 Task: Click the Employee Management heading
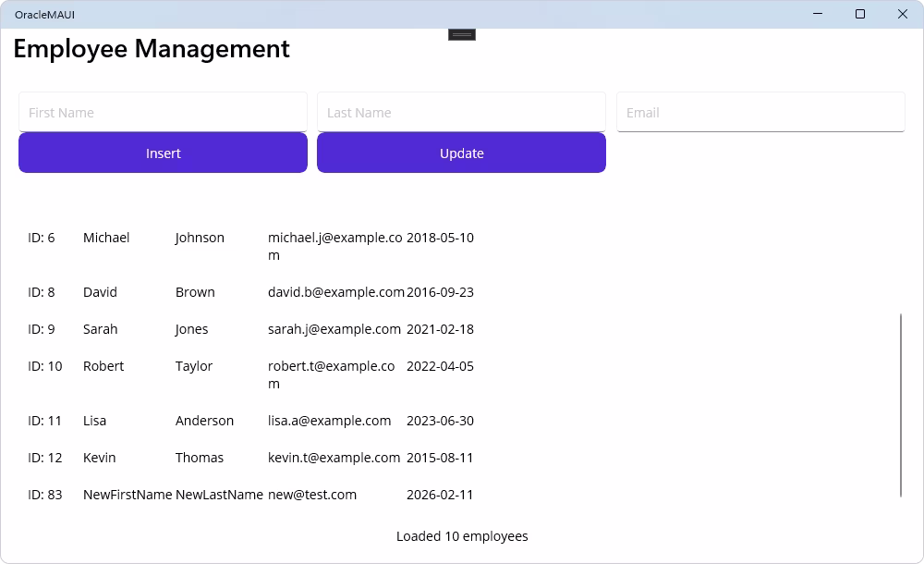pyautogui.click(x=152, y=48)
